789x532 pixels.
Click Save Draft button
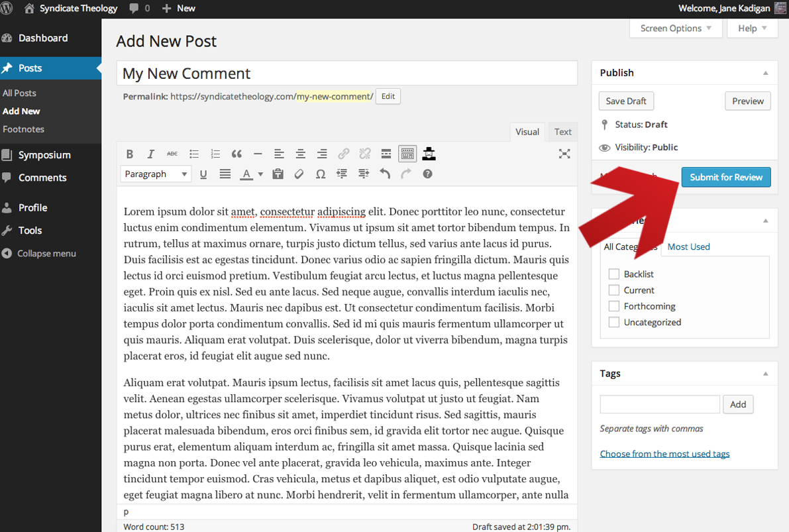click(626, 101)
